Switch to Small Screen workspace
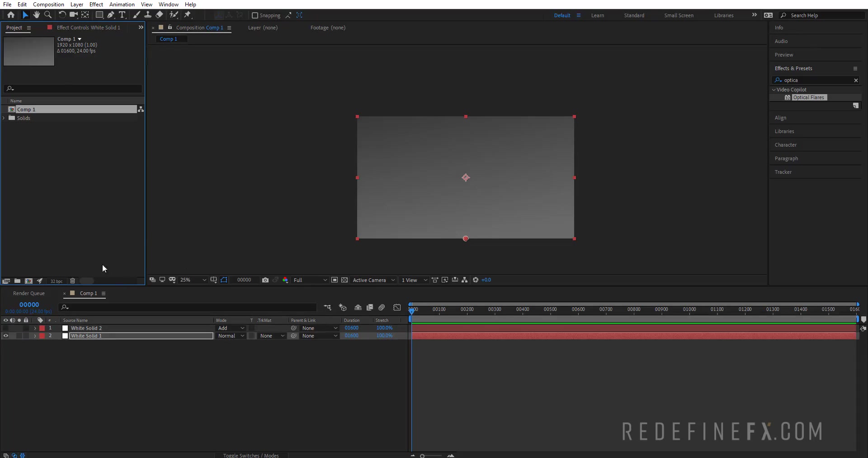 pos(679,15)
